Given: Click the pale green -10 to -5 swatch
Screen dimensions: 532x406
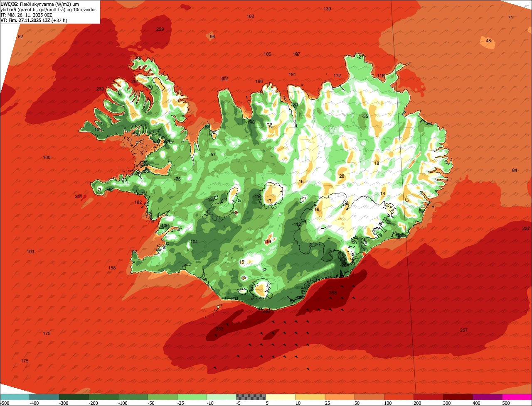Looking at the screenshot, I should click(x=222, y=397).
